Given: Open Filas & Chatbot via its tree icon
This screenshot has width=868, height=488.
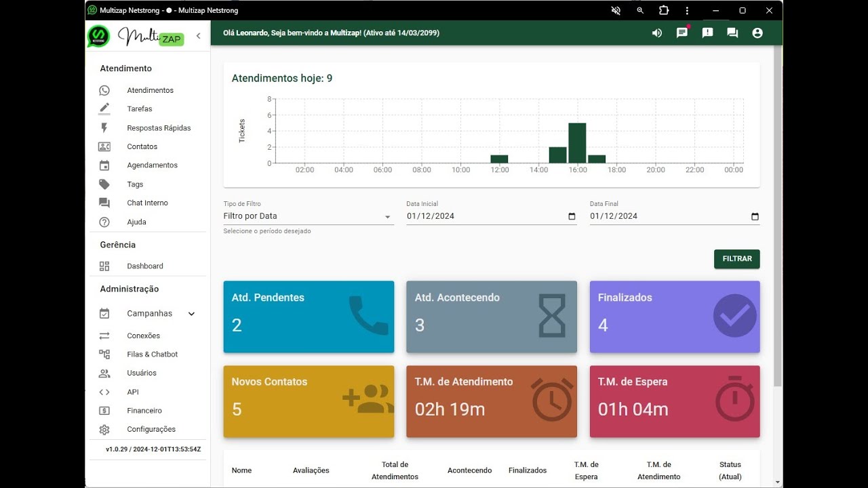Looking at the screenshot, I should point(104,354).
